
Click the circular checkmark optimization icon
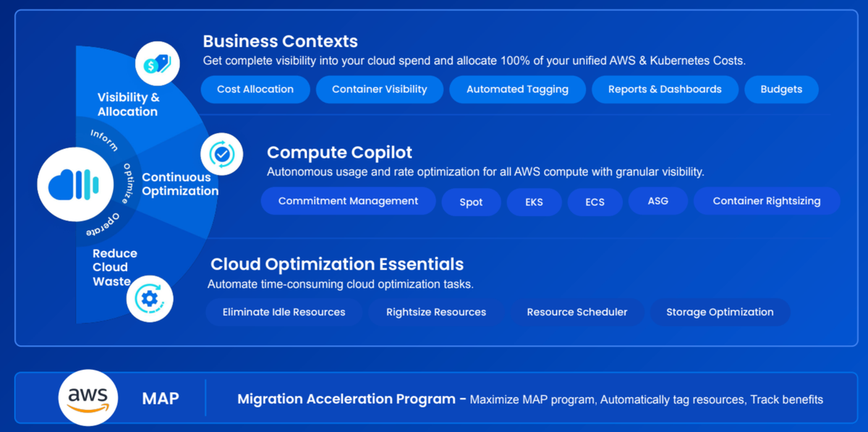(222, 154)
